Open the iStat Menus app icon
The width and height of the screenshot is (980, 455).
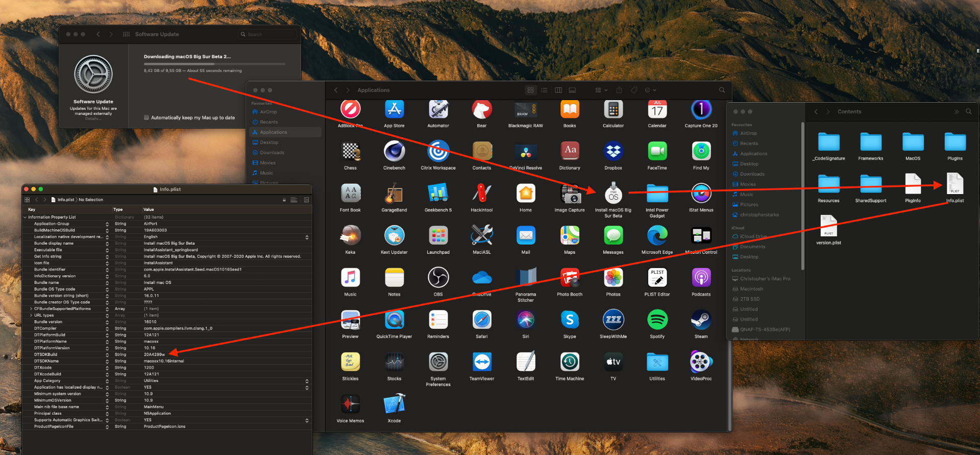pyautogui.click(x=701, y=194)
